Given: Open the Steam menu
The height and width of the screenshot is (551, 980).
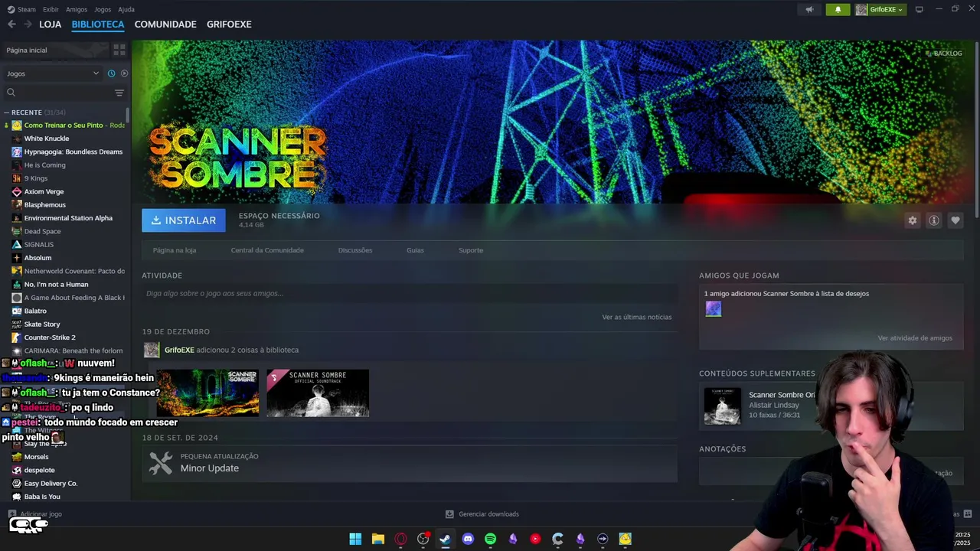Looking at the screenshot, I should click(x=21, y=9).
